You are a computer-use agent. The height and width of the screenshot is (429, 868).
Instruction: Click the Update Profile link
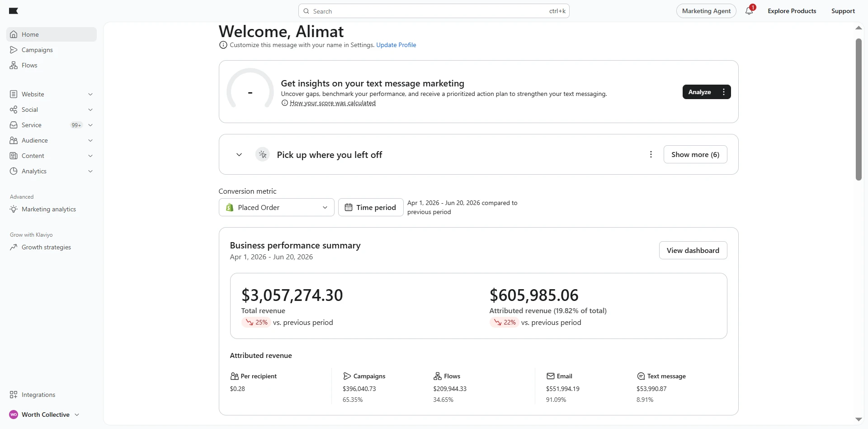tap(396, 45)
